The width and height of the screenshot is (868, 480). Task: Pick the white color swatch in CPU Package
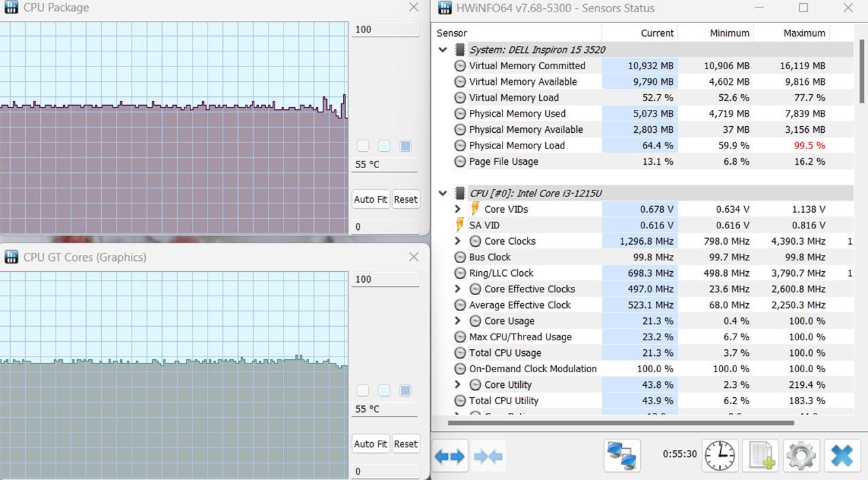pos(363,146)
